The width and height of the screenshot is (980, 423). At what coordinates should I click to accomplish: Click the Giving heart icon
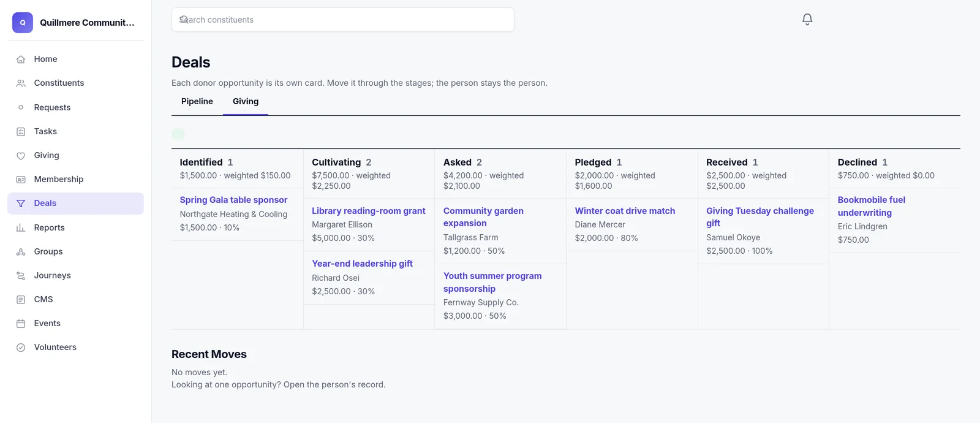(21, 156)
